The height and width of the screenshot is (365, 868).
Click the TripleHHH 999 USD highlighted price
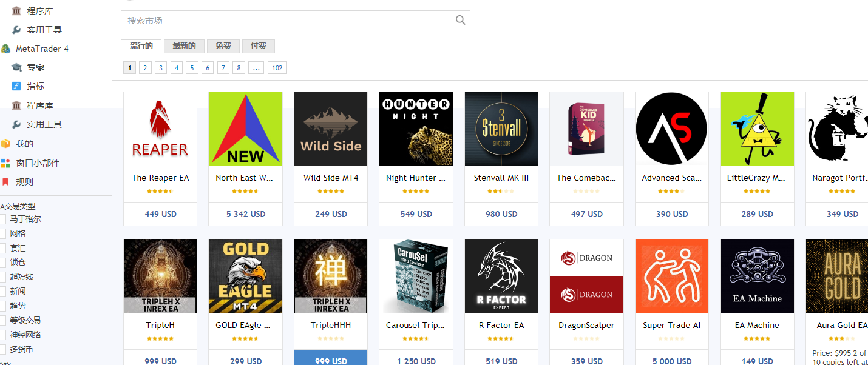[x=331, y=358]
